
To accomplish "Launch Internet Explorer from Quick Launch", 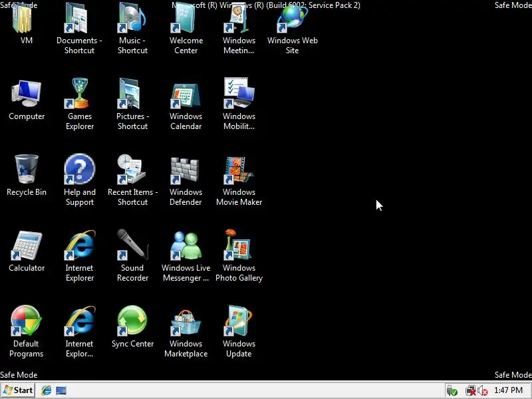I will click(x=46, y=390).
